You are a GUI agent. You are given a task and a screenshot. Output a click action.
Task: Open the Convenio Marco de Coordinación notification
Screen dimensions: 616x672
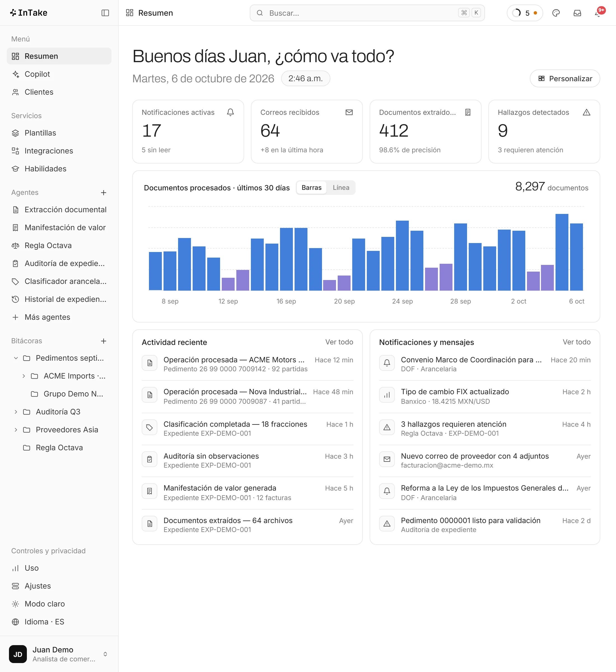pos(485,364)
